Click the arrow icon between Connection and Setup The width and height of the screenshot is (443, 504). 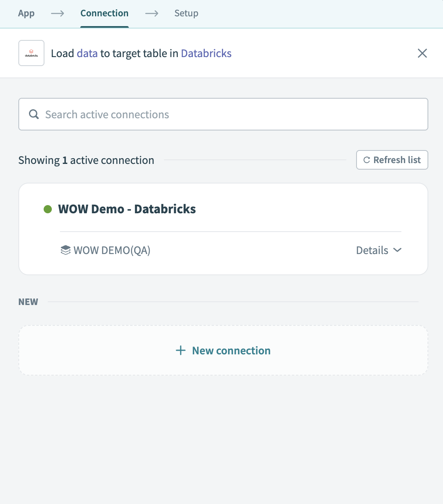[151, 13]
